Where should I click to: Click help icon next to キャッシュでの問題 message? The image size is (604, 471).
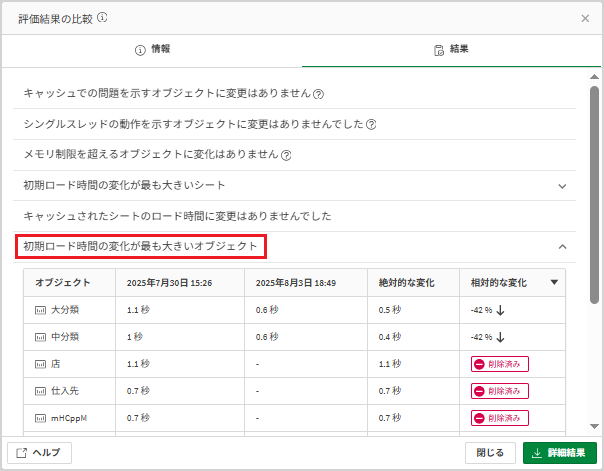pos(318,94)
